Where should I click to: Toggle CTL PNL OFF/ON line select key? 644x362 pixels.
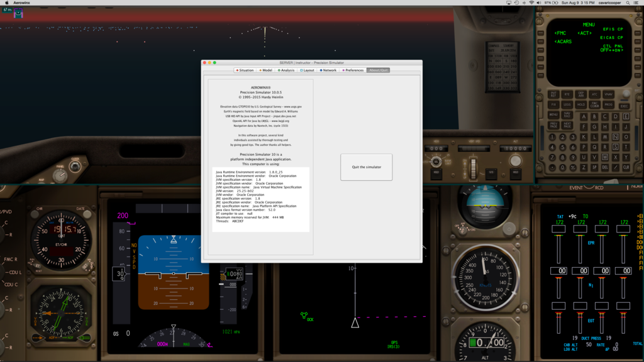click(638, 50)
